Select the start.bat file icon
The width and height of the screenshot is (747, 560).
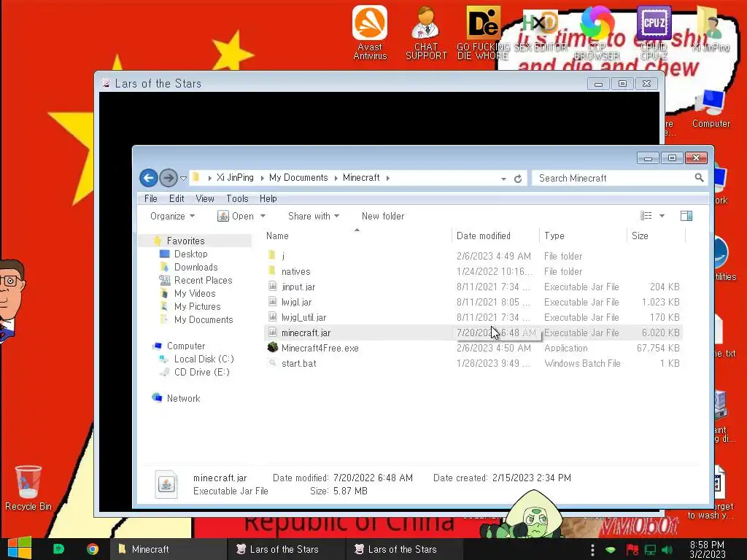click(273, 363)
